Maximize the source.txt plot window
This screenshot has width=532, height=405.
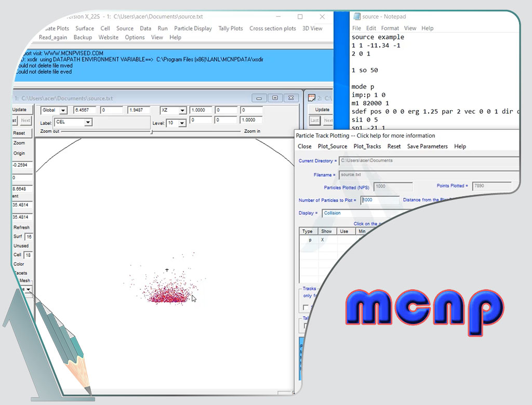tap(275, 98)
